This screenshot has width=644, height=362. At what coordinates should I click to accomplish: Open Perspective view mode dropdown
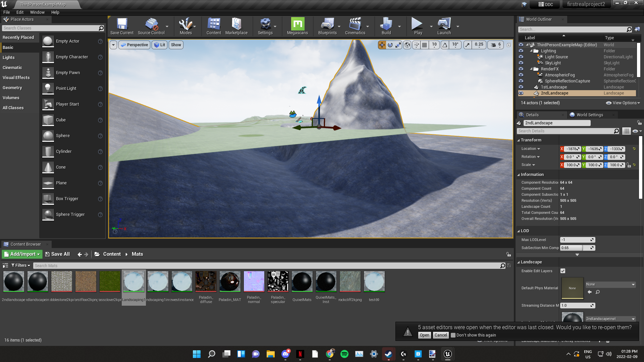point(134,45)
